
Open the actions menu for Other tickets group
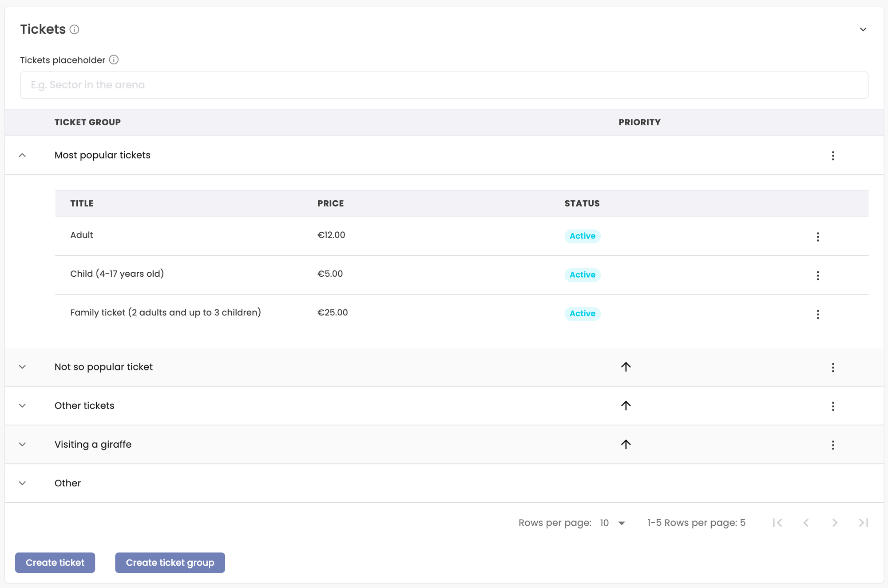833,405
